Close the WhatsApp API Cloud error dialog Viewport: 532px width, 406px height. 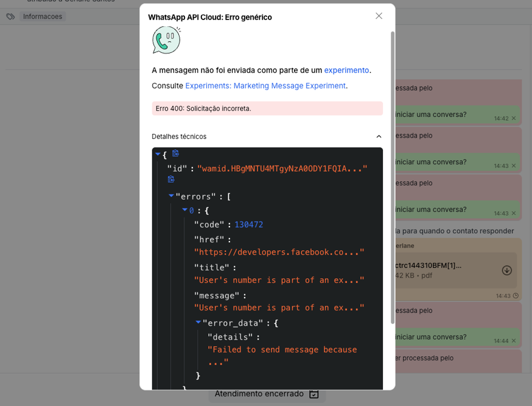(x=379, y=16)
